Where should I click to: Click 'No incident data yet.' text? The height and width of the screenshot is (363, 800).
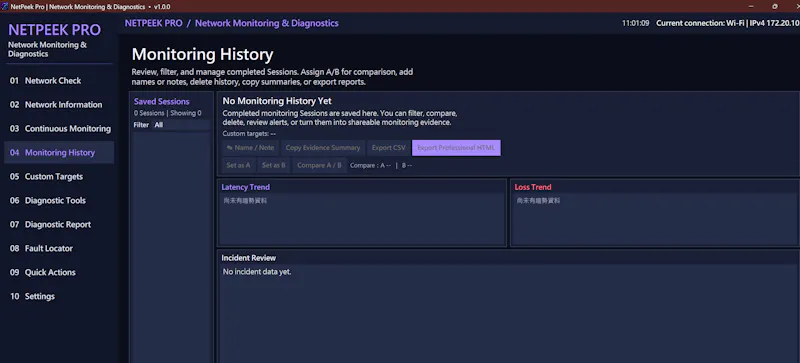tap(257, 272)
